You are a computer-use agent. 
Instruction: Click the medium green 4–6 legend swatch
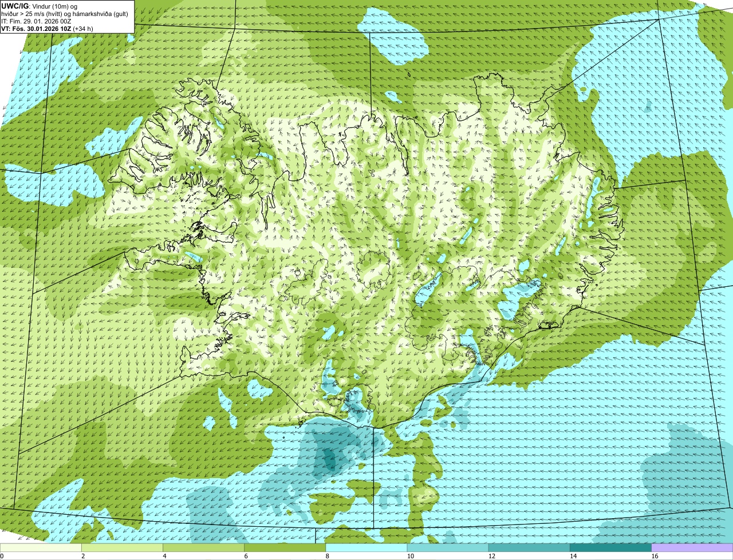click(x=203, y=547)
